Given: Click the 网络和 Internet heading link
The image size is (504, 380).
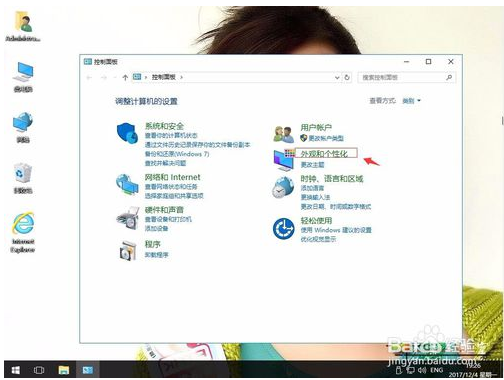Looking at the screenshot, I should [172, 177].
